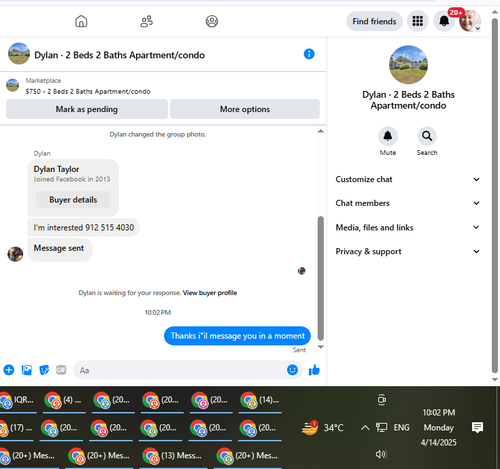Click Mark as pending button

[87, 109]
